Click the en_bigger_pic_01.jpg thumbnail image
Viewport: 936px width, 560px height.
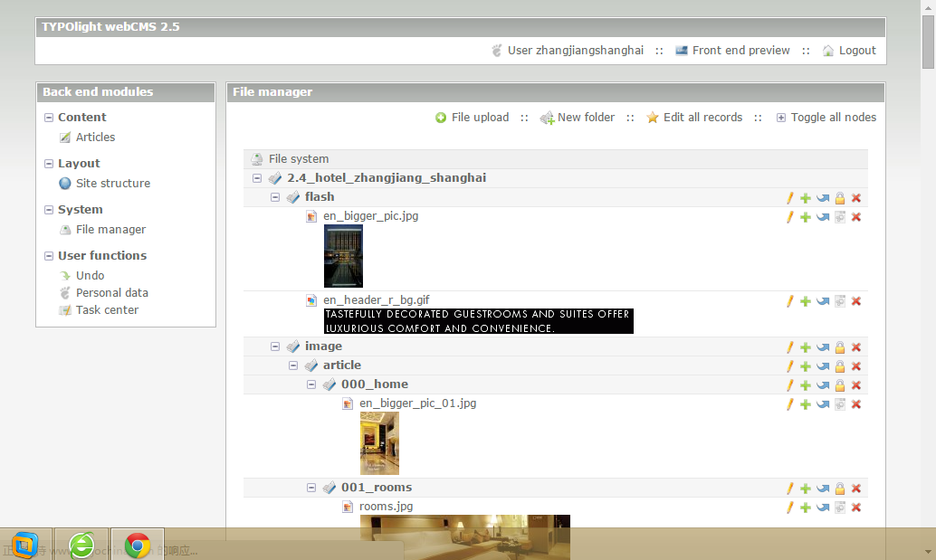pos(379,443)
